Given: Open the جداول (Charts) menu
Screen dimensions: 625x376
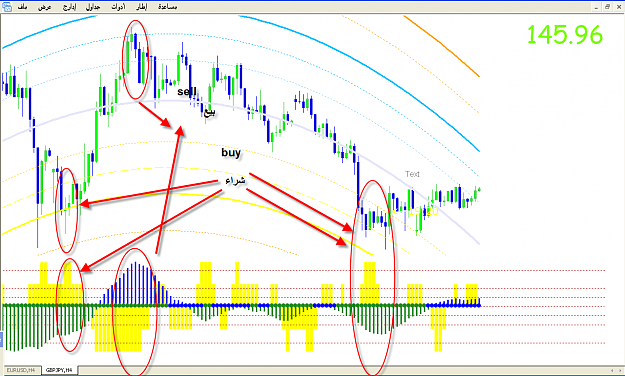Looking at the screenshot, I should 93,7.
